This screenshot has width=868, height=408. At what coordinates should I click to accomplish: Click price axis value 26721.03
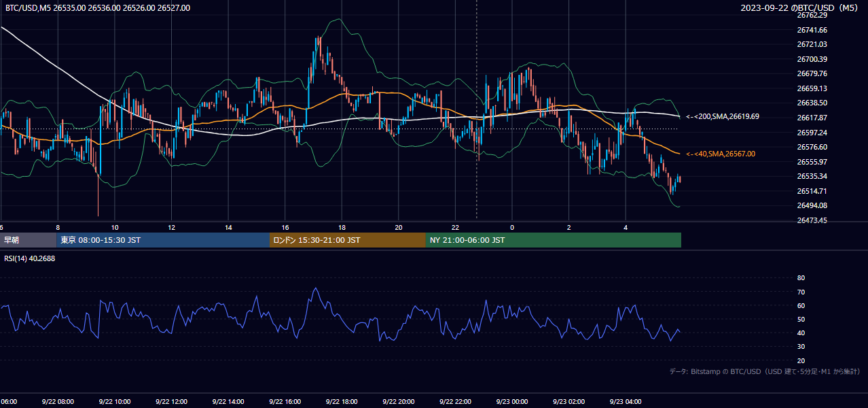812,44
